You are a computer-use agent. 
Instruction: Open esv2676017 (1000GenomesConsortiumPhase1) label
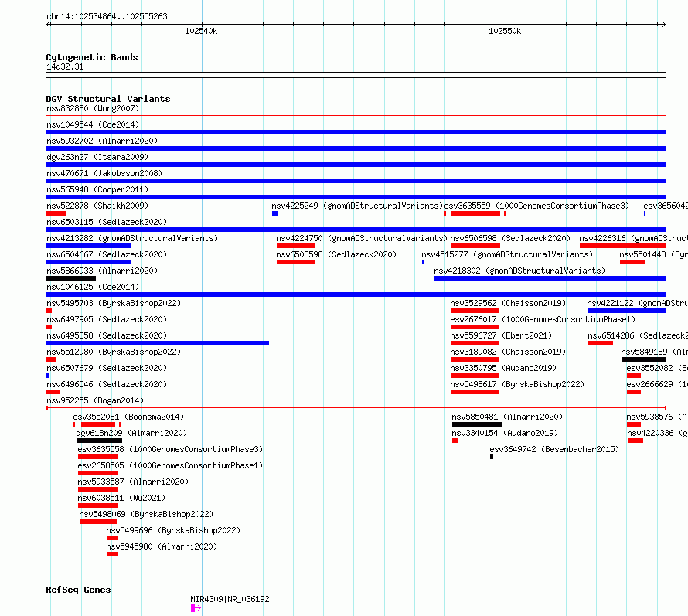[543, 319]
